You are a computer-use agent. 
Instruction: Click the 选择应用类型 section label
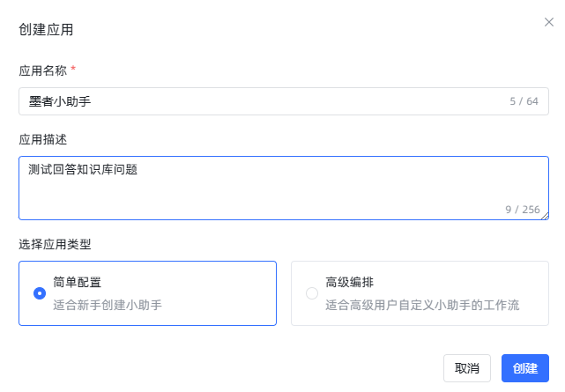point(55,244)
